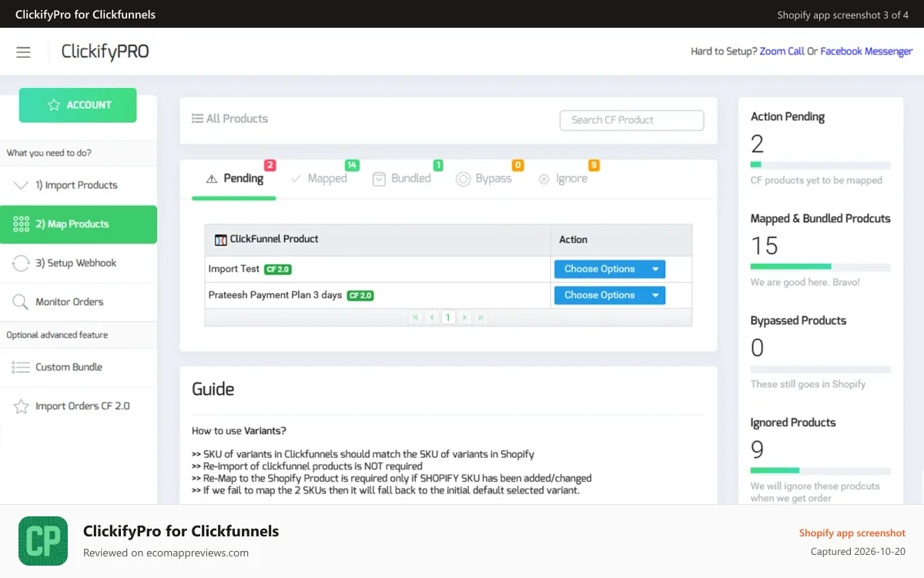Click the Import Products chevron icon
The height and width of the screenshot is (578, 924).
21,185
